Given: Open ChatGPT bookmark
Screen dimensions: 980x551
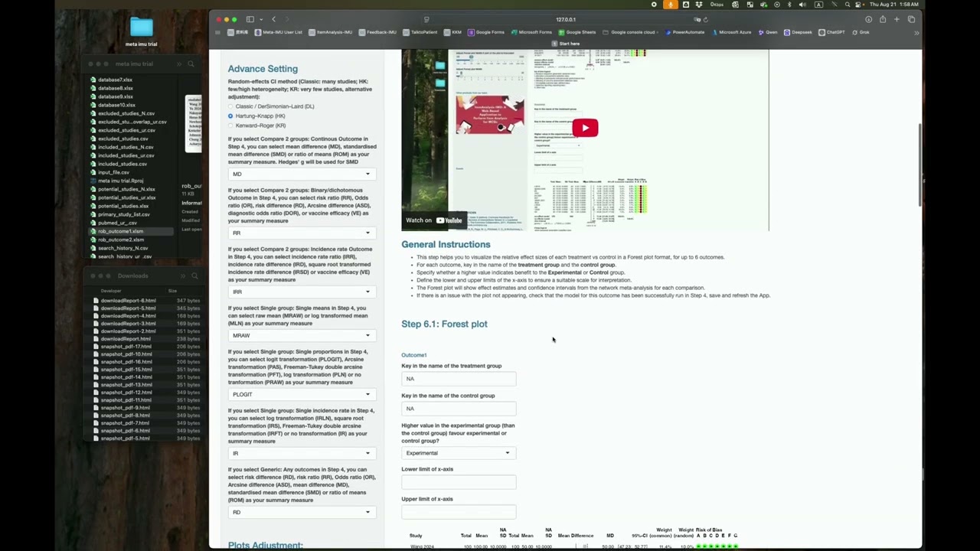Looking at the screenshot, I should [x=831, y=32].
